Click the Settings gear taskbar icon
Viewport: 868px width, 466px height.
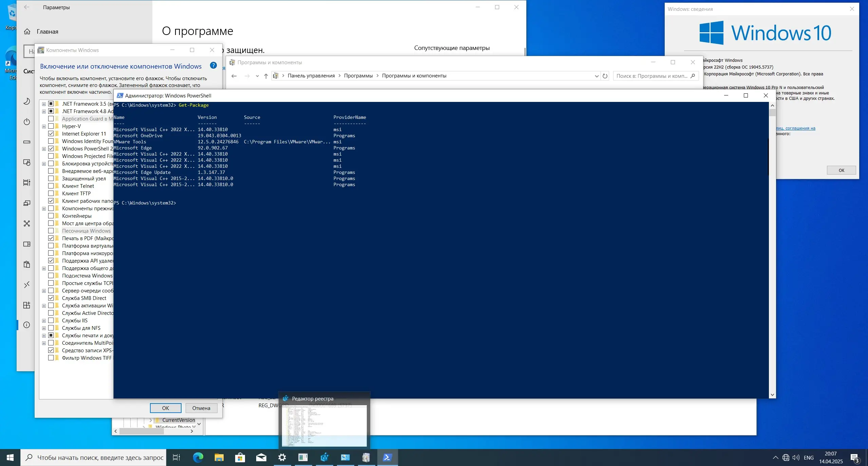[x=282, y=458]
